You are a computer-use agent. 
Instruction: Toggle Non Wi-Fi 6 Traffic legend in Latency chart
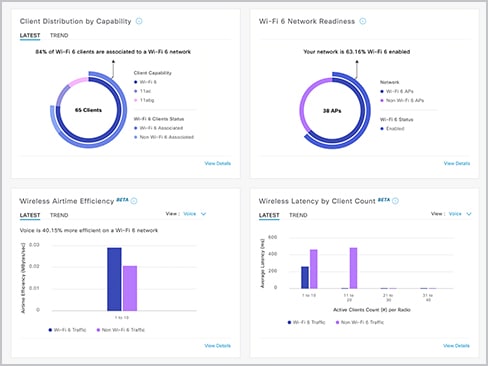tap(360, 322)
